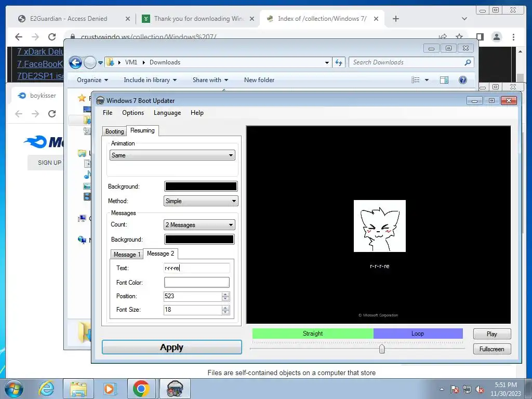Screen dimensions: 532x399
Task: Click New folder in explorer toolbar
Action: [259, 80]
